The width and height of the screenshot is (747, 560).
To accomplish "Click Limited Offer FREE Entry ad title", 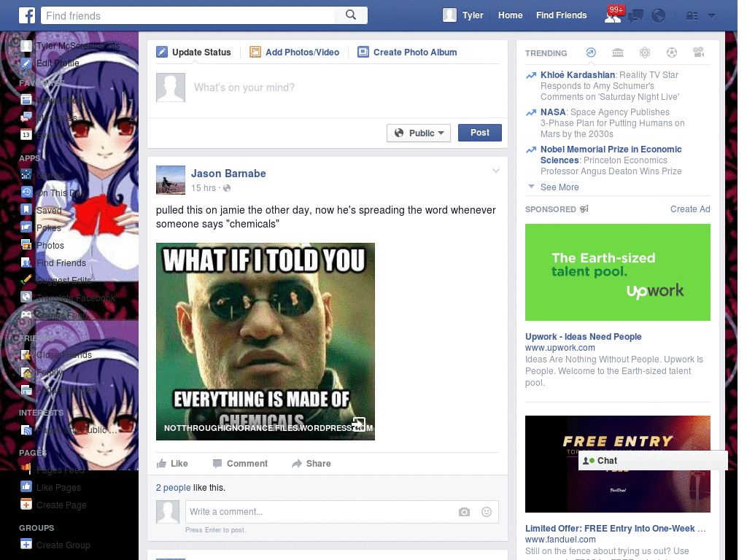I will pyautogui.click(x=616, y=529).
